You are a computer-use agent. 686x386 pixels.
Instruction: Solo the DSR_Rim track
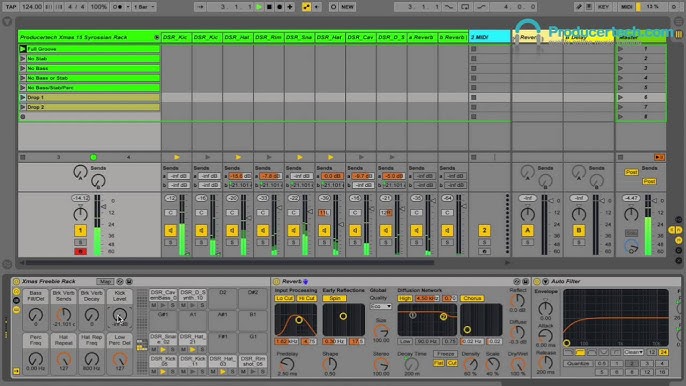tap(262, 242)
